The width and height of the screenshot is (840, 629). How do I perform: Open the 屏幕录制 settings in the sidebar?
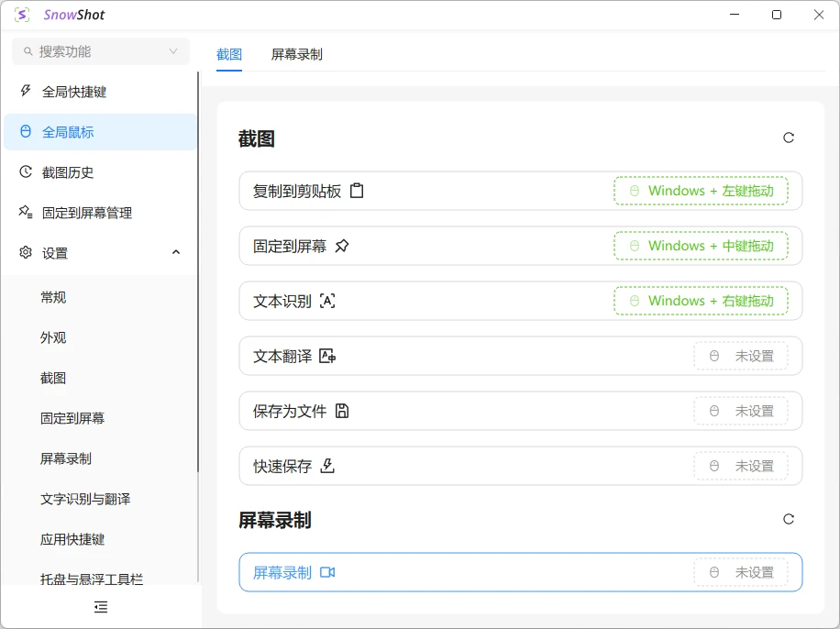[100, 458]
